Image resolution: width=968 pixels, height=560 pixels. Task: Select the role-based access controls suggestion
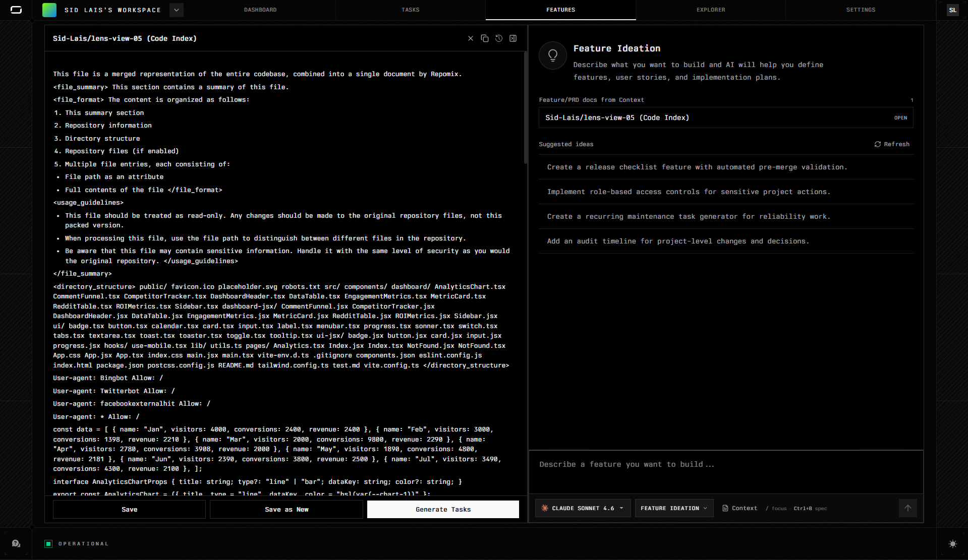pos(688,192)
